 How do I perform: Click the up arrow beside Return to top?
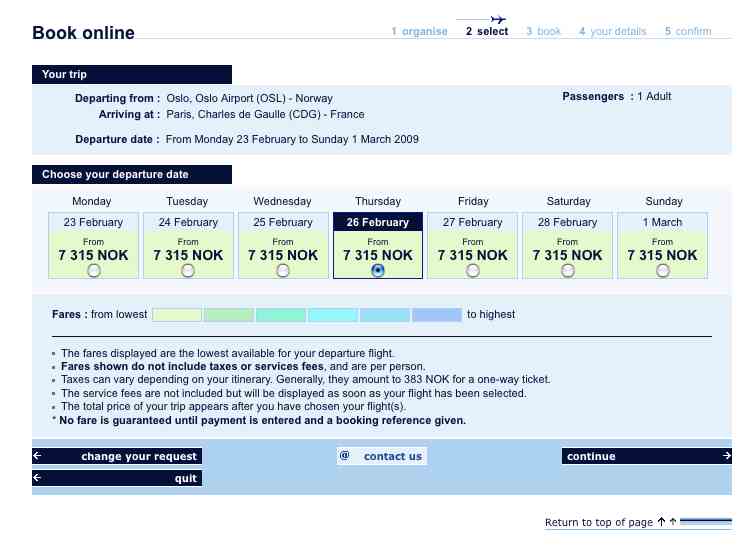661,521
